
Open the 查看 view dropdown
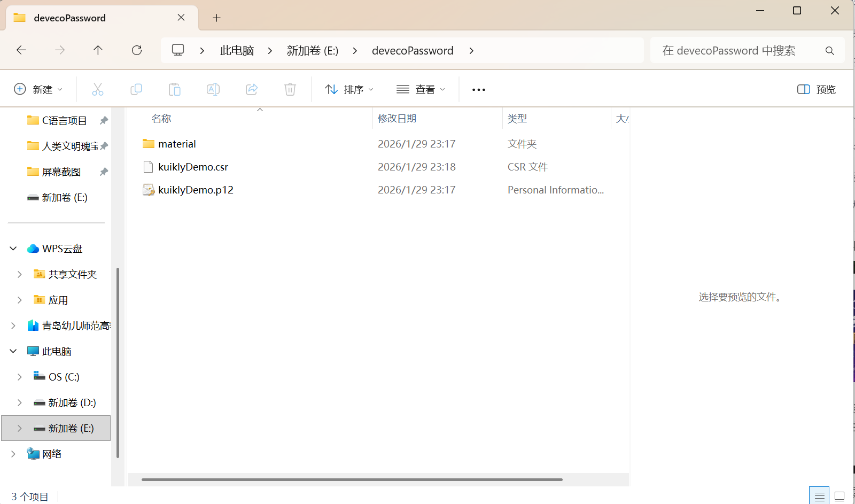(421, 89)
